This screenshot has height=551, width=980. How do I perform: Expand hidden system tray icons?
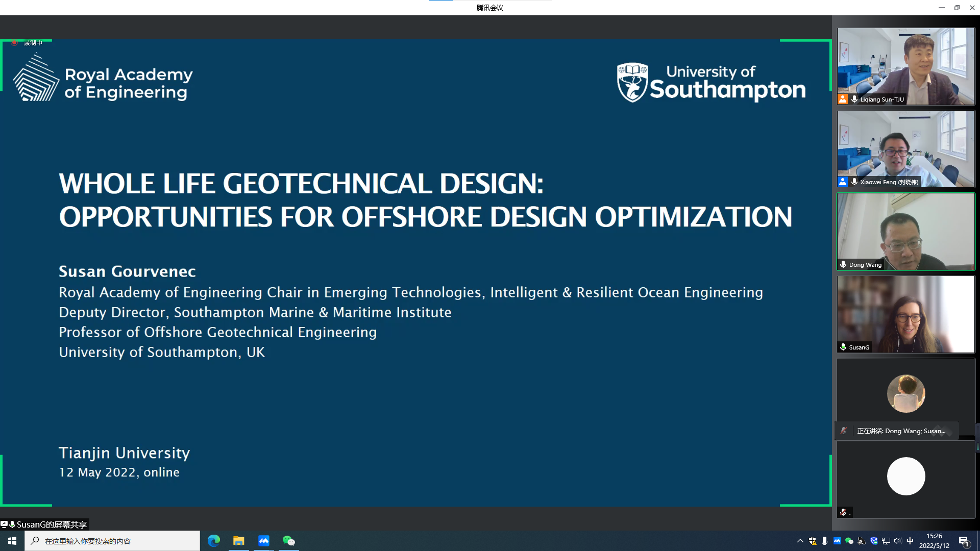tap(800, 541)
